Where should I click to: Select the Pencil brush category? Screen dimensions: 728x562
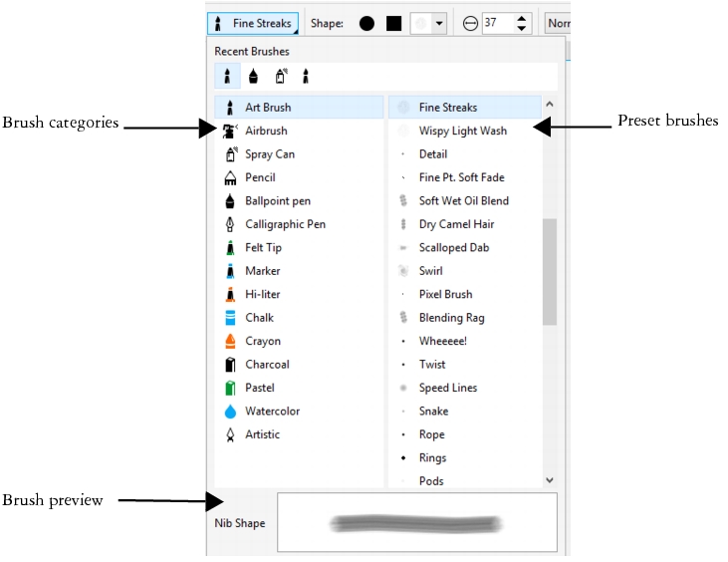pos(260,177)
